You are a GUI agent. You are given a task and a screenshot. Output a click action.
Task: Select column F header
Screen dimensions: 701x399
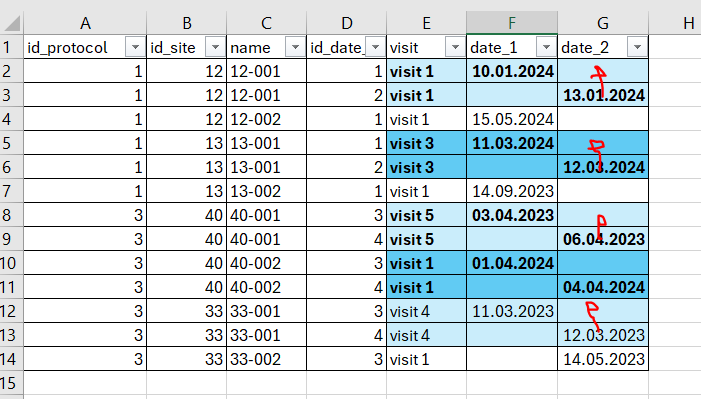click(512, 23)
